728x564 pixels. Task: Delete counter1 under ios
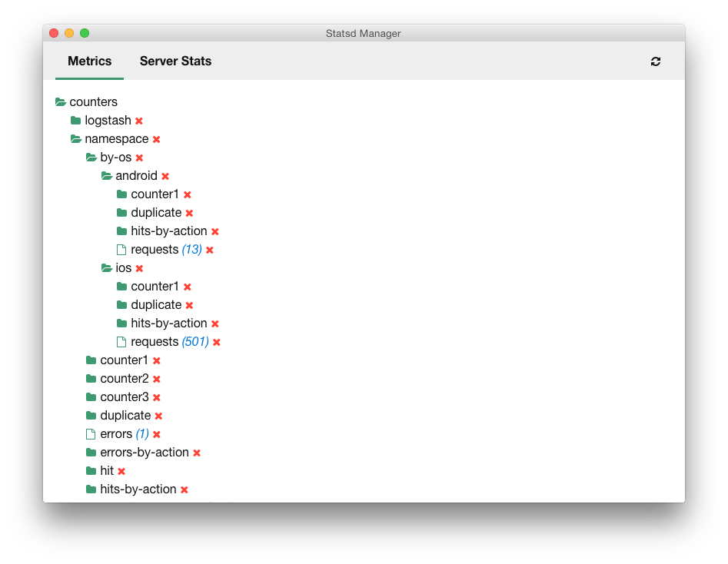pos(188,287)
